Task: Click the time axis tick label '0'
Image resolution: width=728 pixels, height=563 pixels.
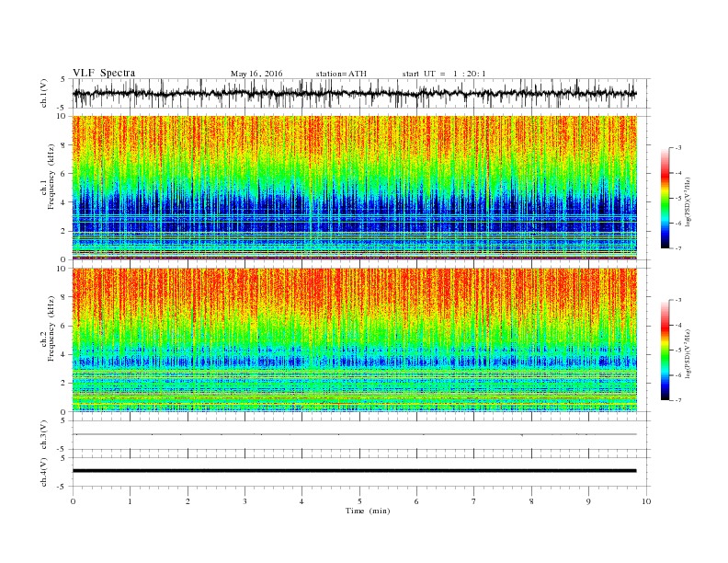Action: (73, 501)
